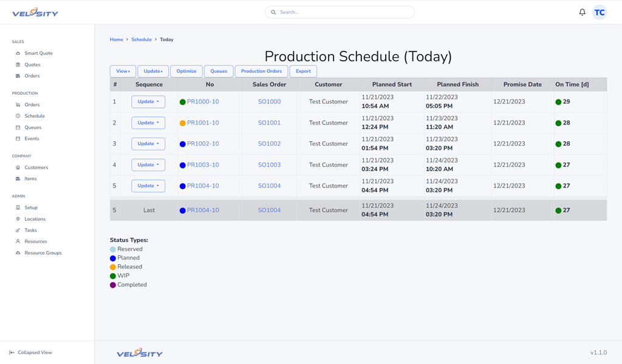Image resolution: width=622 pixels, height=364 pixels.
Task: Expand Update dropdown for SO1004 sequence row
Action: 148,186
